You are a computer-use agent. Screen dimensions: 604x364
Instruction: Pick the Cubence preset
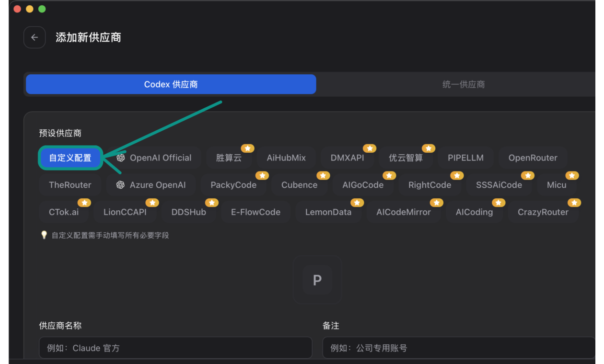tap(300, 185)
